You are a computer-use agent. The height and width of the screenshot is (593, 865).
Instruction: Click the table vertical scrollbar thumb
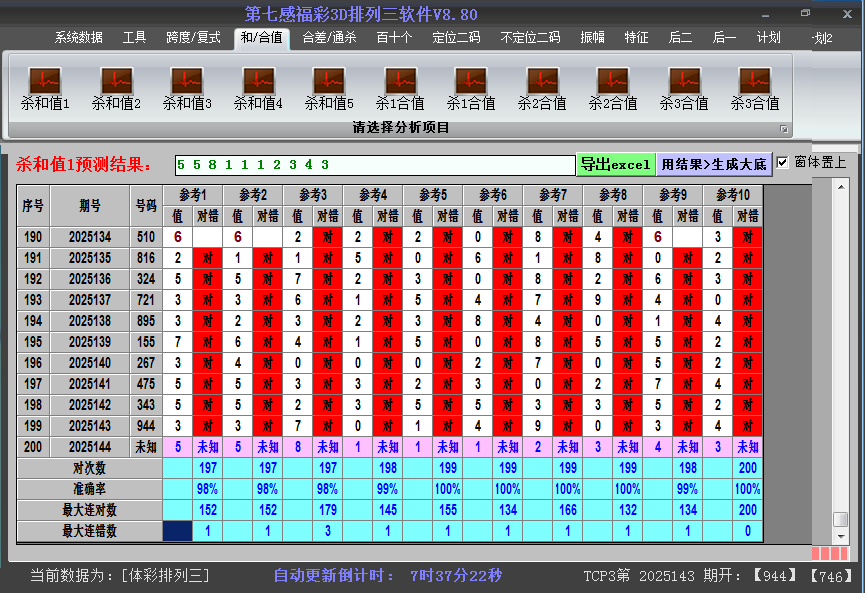841,519
